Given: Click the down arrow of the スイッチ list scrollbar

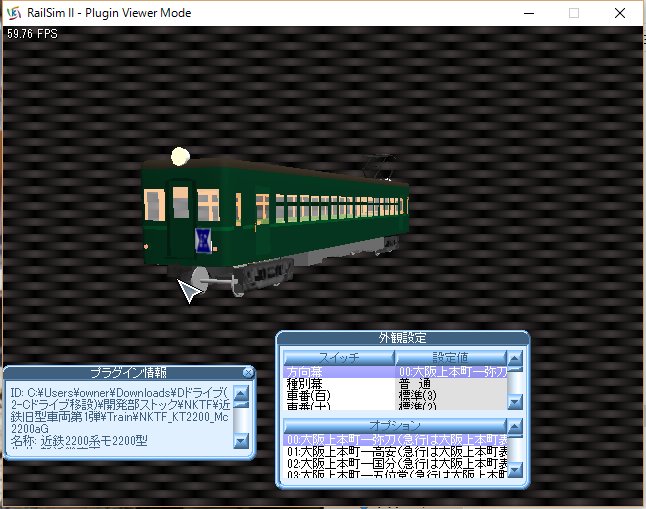Looking at the screenshot, I should click(515, 402).
